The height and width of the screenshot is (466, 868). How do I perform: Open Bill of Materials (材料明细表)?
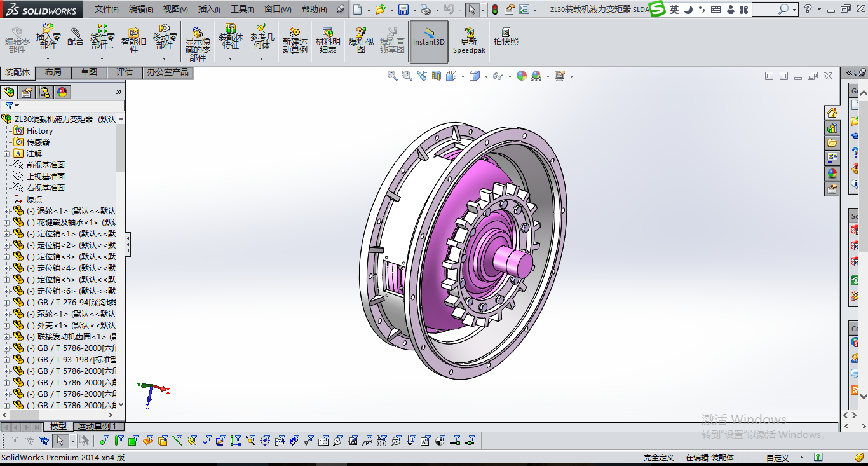pos(328,40)
